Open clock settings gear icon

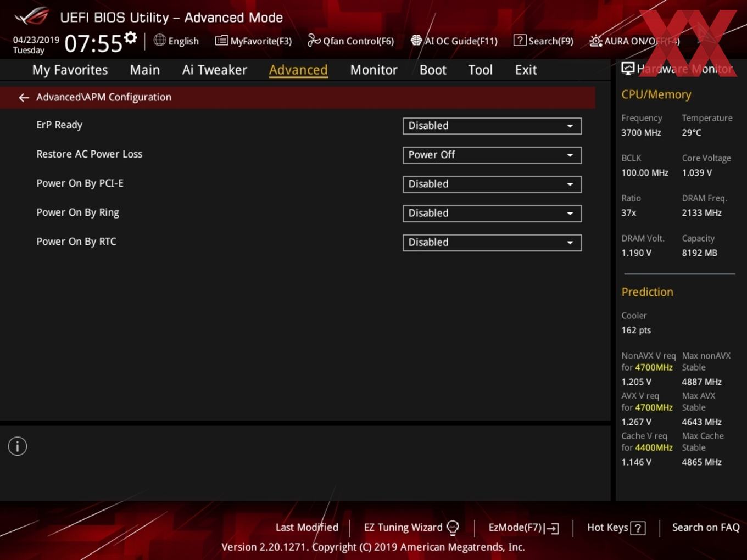(130, 38)
